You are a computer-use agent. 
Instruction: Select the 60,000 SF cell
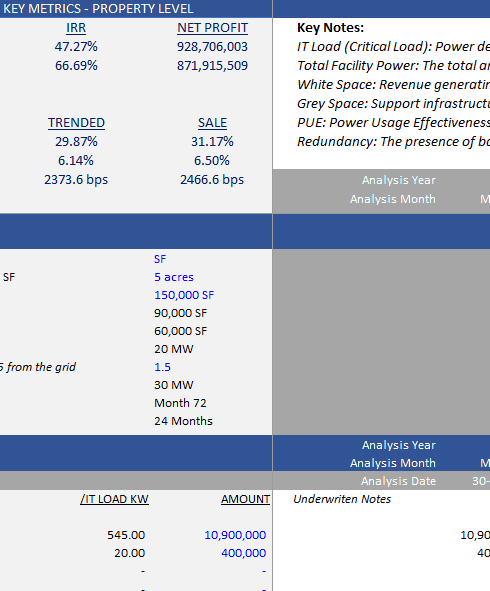tap(181, 331)
